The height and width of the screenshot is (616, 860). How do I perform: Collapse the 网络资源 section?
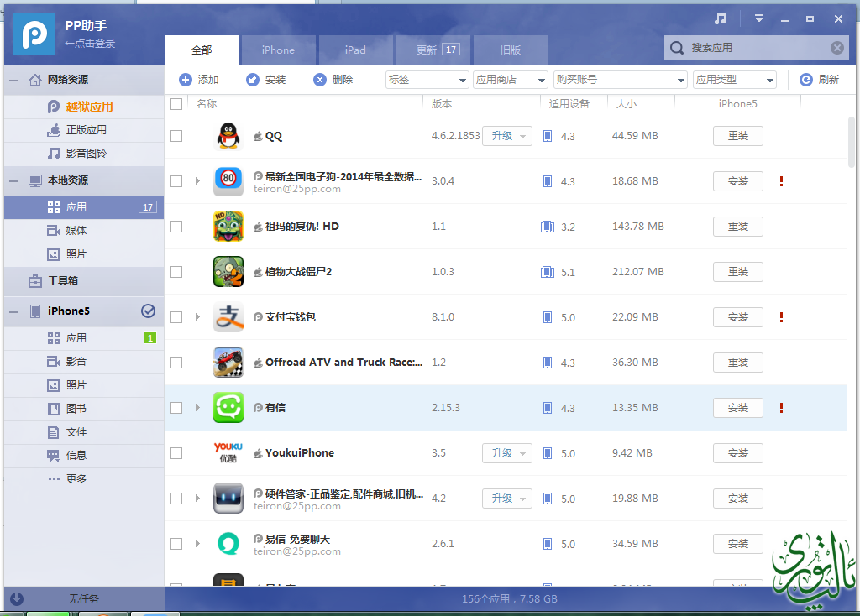tap(13, 80)
